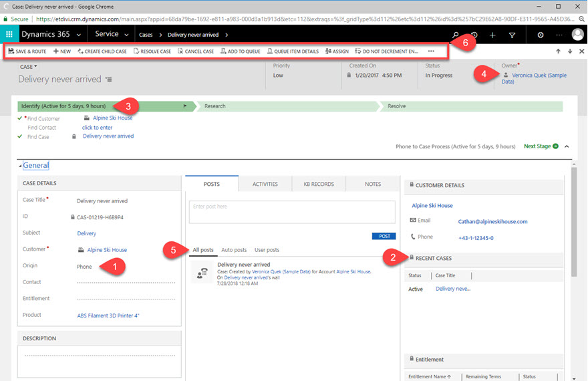This screenshot has width=588, height=381.
Task: Collapse the General section
Action: click(20, 166)
